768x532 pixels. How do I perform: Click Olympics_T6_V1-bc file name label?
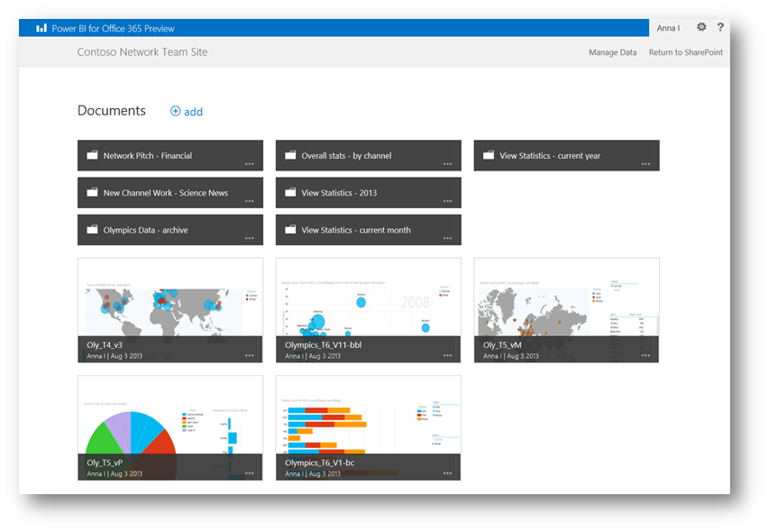pos(319,463)
